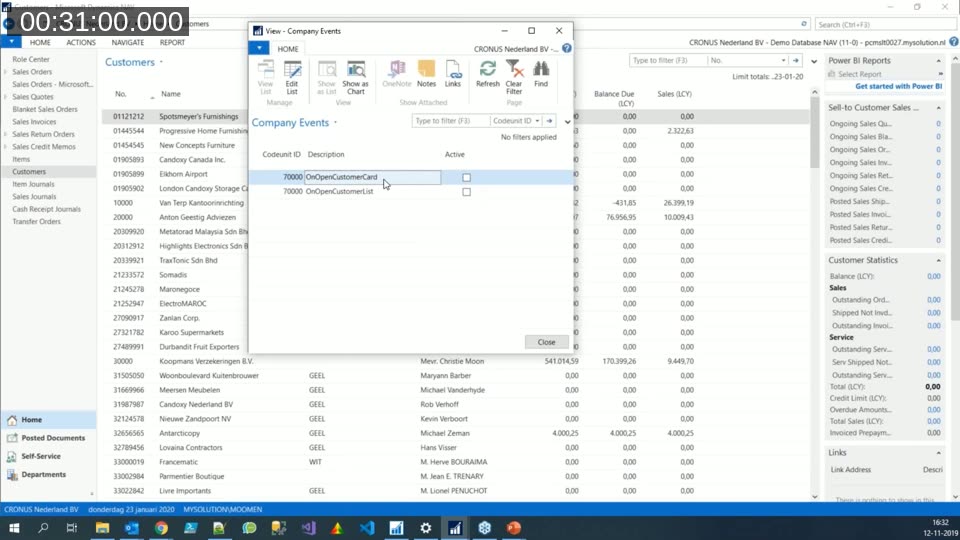Open help icon in Company Events window
This screenshot has width=960, height=540.
click(567, 48)
